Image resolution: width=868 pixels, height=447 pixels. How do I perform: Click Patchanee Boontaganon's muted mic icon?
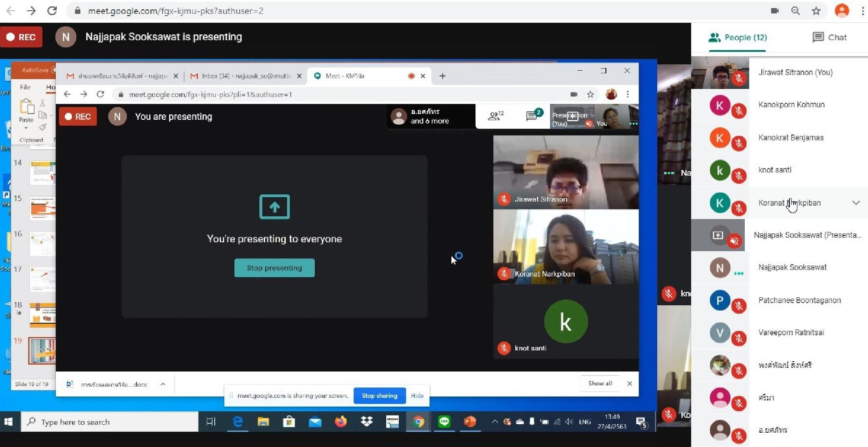tap(739, 306)
